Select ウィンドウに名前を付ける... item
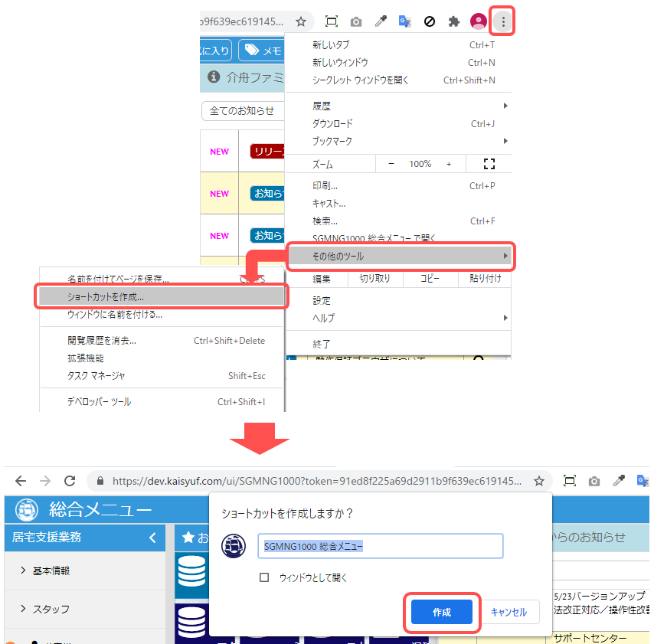 (x=162, y=315)
